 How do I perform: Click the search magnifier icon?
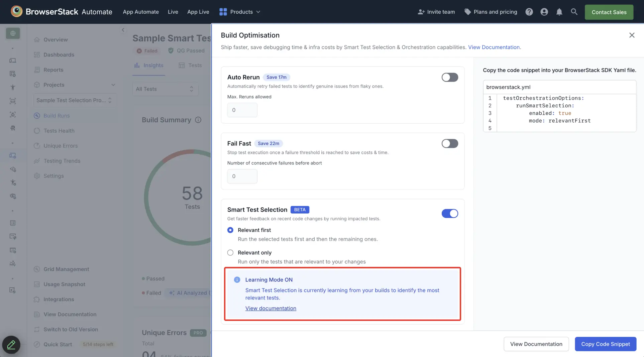(x=574, y=12)
